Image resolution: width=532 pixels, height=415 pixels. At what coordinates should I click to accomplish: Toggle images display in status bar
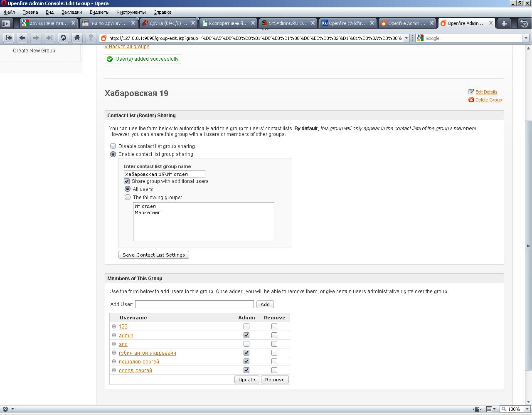(489, 409)
